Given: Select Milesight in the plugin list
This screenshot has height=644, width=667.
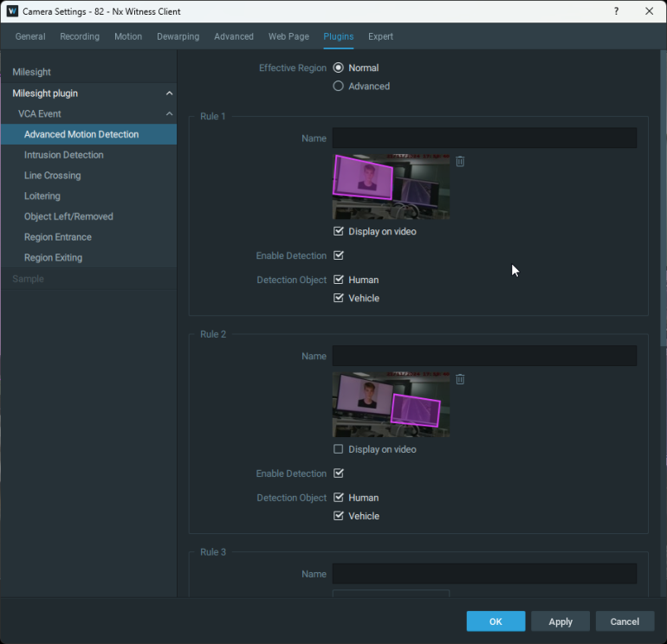Looking at the screenshot, I should 88,72.
